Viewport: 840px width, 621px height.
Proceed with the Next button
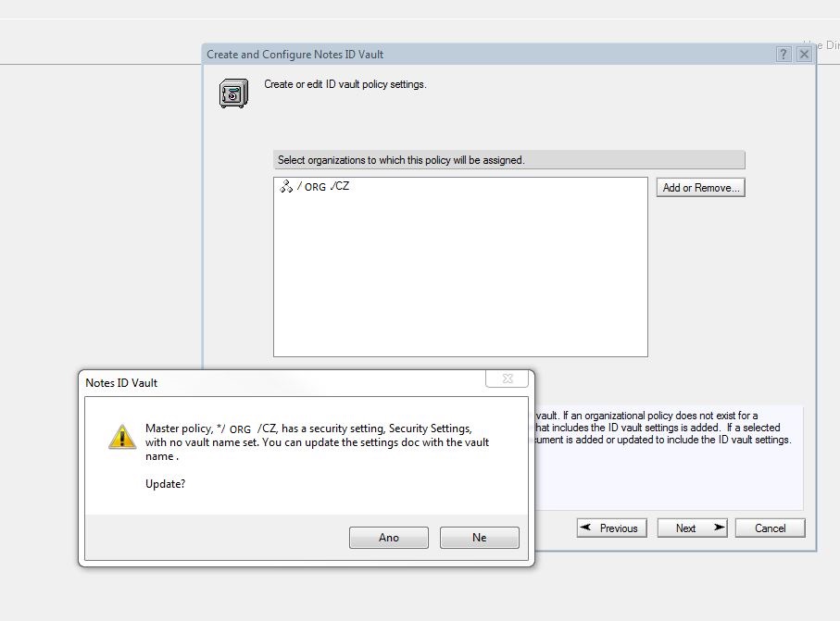(x=692, y=528)
